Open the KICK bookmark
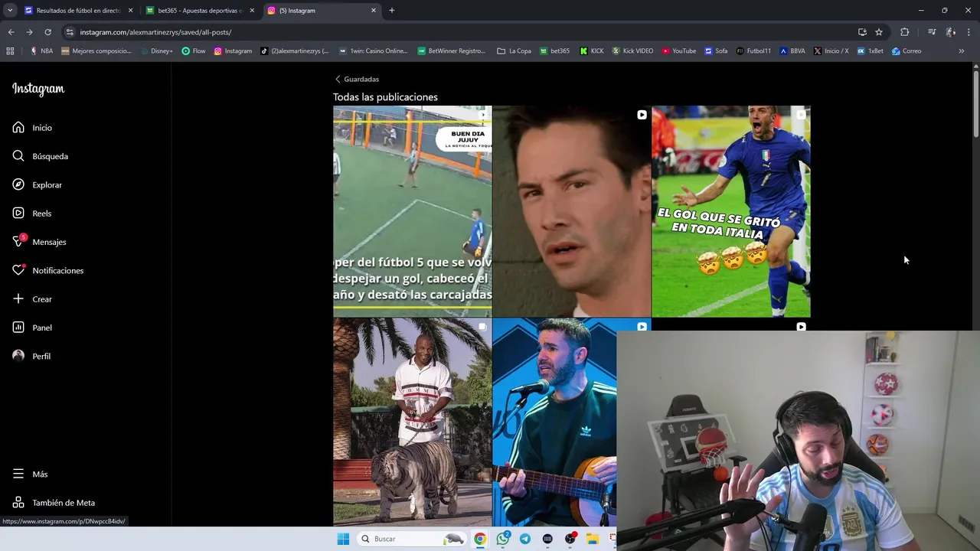The height and width of the screenshot is (551, 980). 592,51
